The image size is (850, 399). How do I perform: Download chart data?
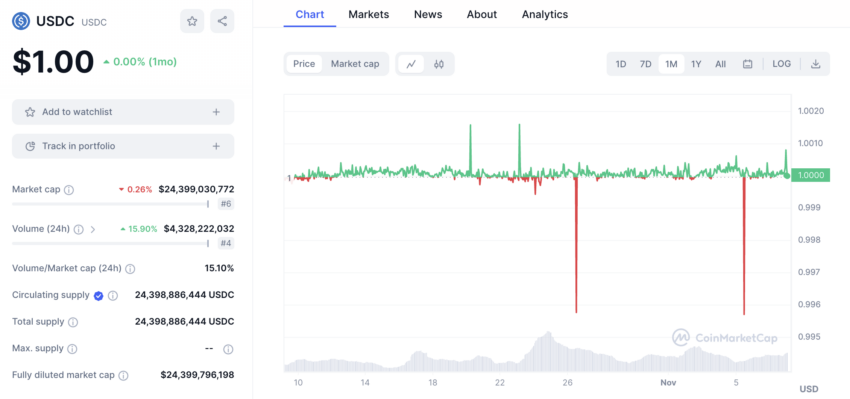815,64
